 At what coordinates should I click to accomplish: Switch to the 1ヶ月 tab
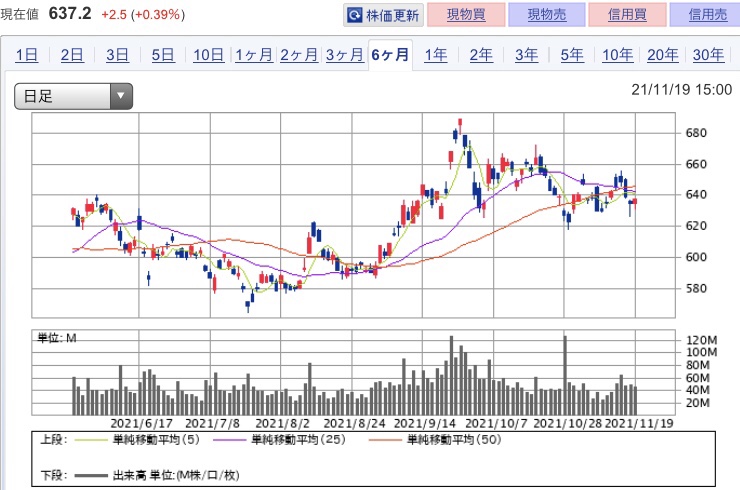pyautogui.click(x=253, y=55)
